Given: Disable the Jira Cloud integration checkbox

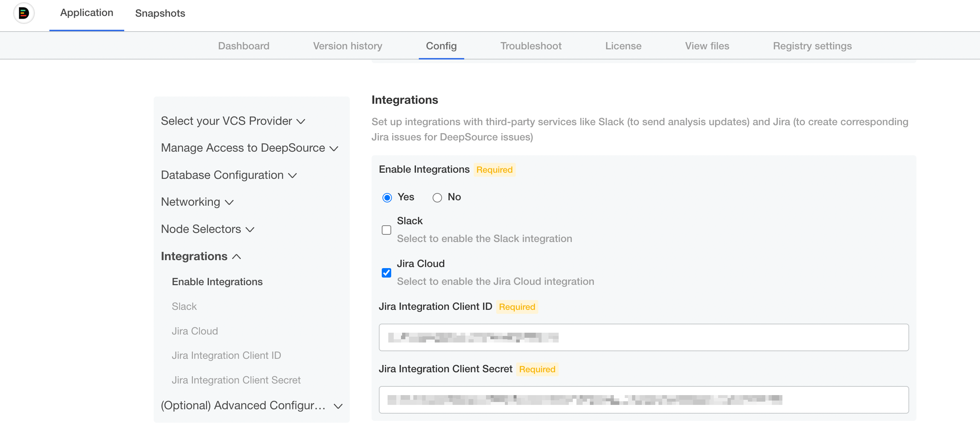Looking at the screenshot, I should 386,272.
